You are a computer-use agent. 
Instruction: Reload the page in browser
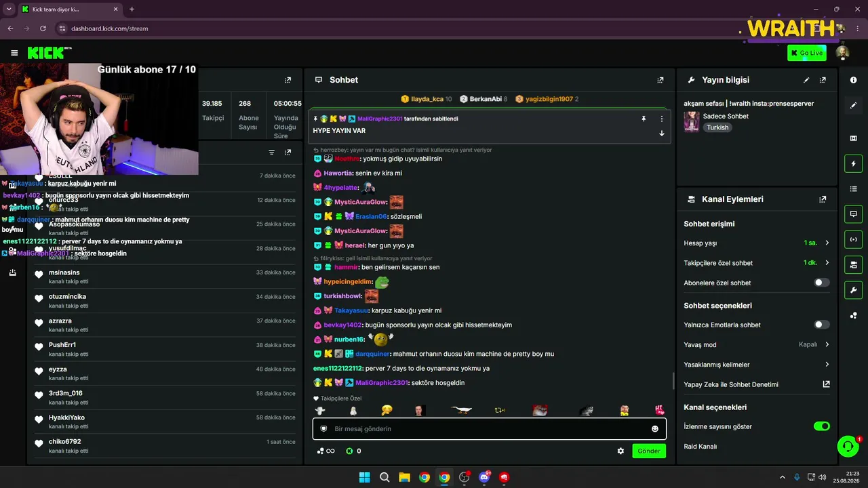pyautogui.click(x=43, y=28)
